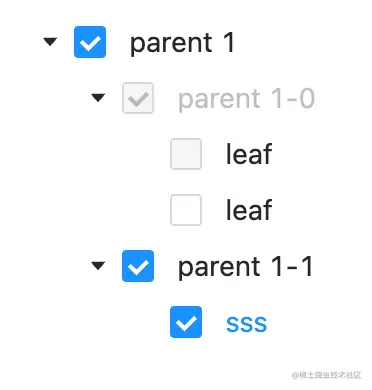Image resolution: width=372 pixels, height=390 pixels.
Task: Click the disabled grey-filled leaf checkbox
Action: [x=186, y=154]
